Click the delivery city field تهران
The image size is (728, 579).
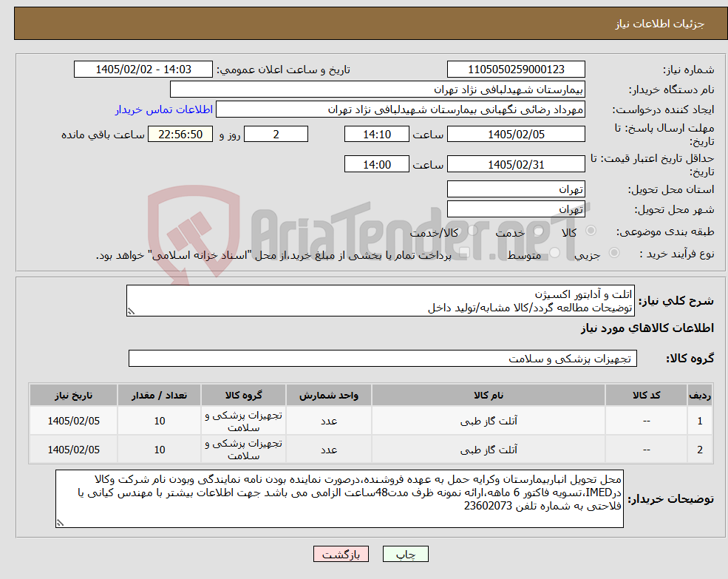[516, 209]
